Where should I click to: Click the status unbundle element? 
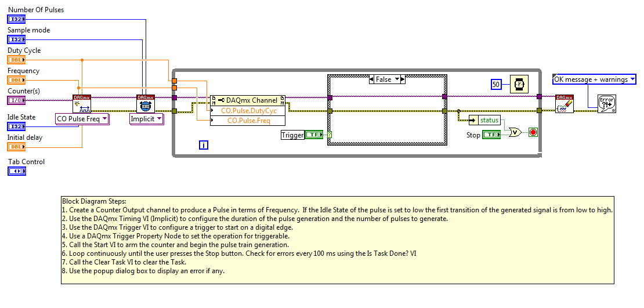tap(484, 120)
